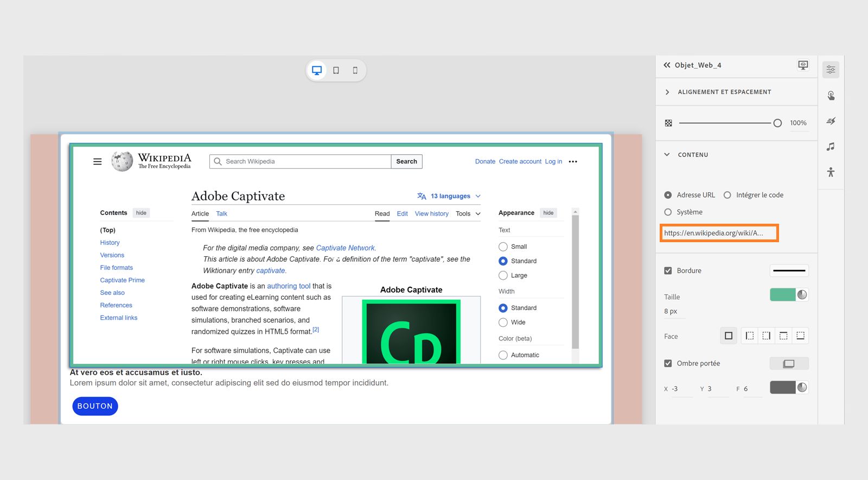Viewport: 868px width, 480px height.
Task: Click the opacity checkerboard icon
Action: [x=668, y=123]
